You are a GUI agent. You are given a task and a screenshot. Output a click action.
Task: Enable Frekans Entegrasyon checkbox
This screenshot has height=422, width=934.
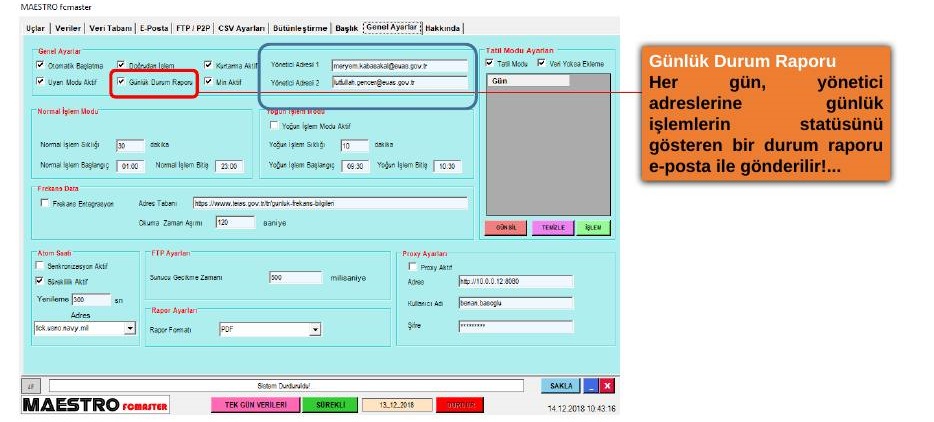click(x=45, y=203)
